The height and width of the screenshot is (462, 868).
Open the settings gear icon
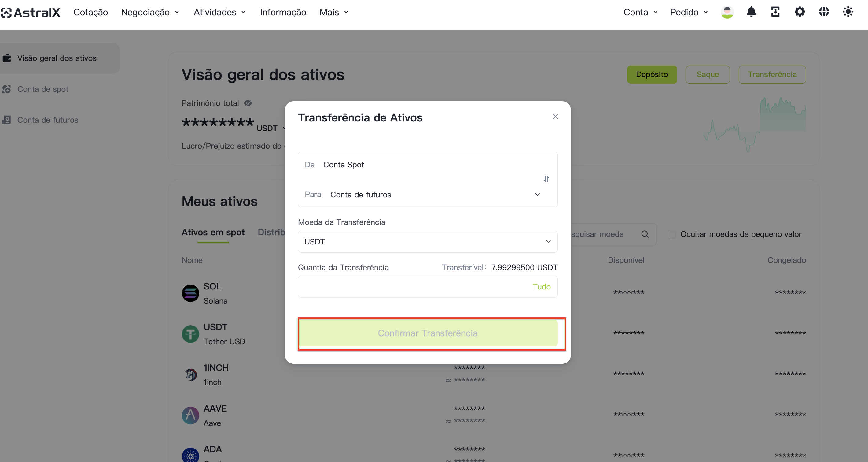pos(800,12)
